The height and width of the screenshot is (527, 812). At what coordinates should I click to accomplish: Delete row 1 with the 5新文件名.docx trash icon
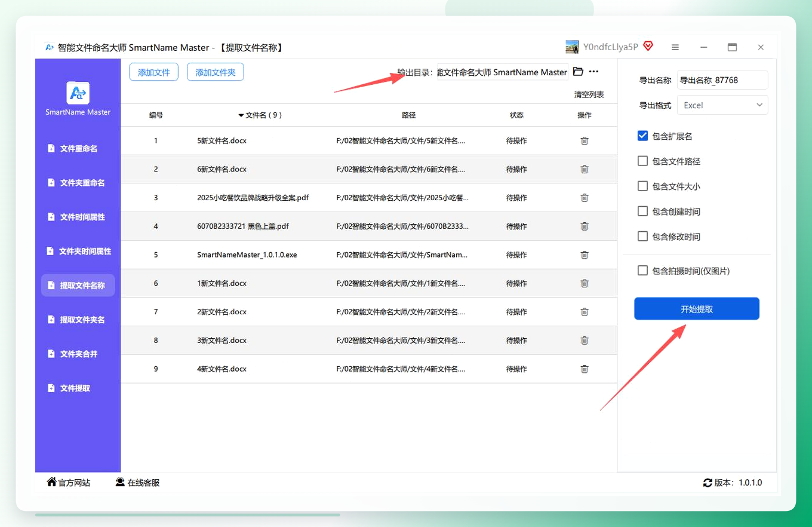click(585, 141)
